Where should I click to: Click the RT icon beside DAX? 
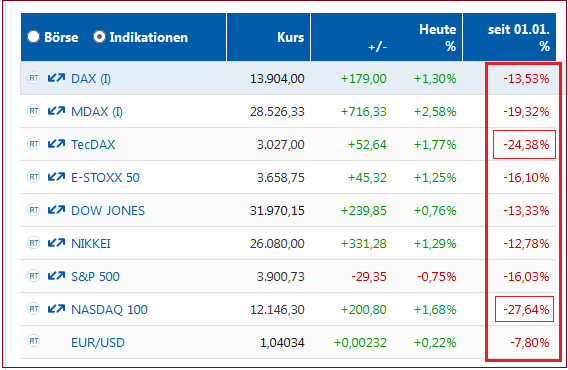click(34, 78)
